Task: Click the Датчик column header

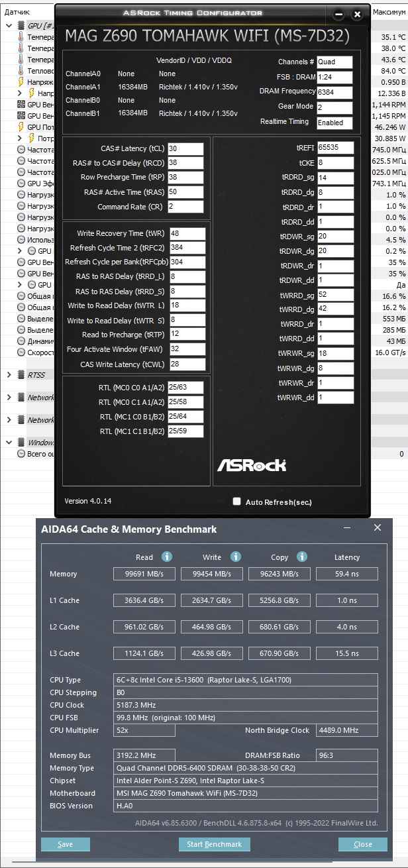Action: tap(17, 12)
